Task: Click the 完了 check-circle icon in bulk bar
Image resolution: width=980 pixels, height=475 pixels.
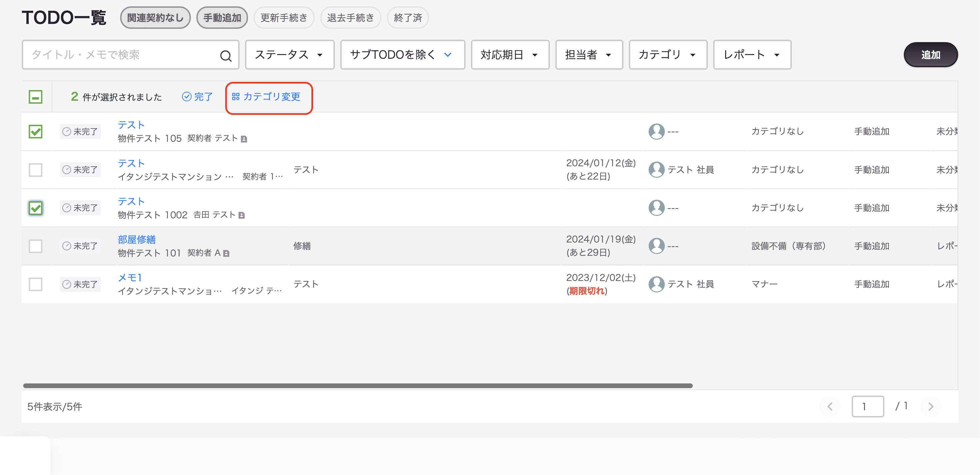Action: pyautogui.click(x=186, y=97)
